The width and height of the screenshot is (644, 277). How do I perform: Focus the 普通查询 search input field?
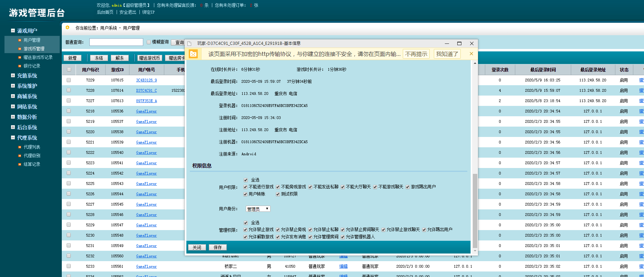point(116,42)
